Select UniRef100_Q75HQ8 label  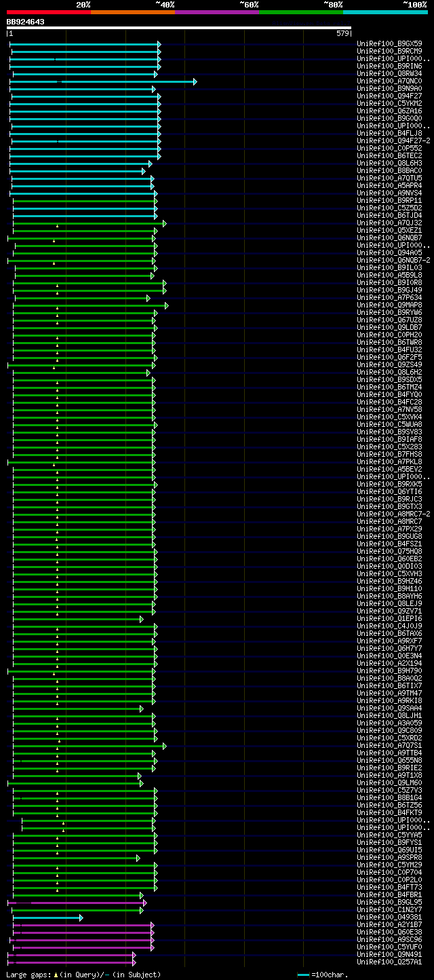click(390, 551)
